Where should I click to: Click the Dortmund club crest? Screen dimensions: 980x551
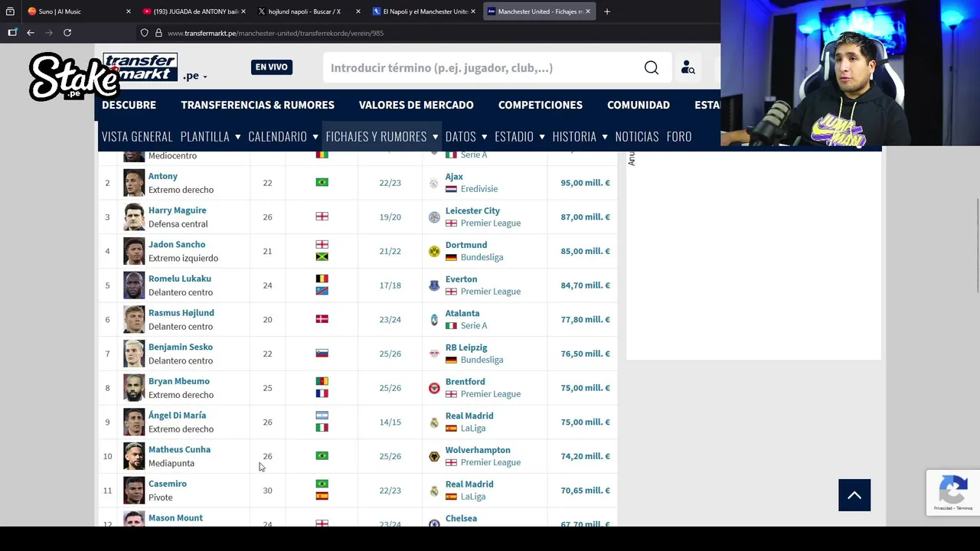click(434, 251)
